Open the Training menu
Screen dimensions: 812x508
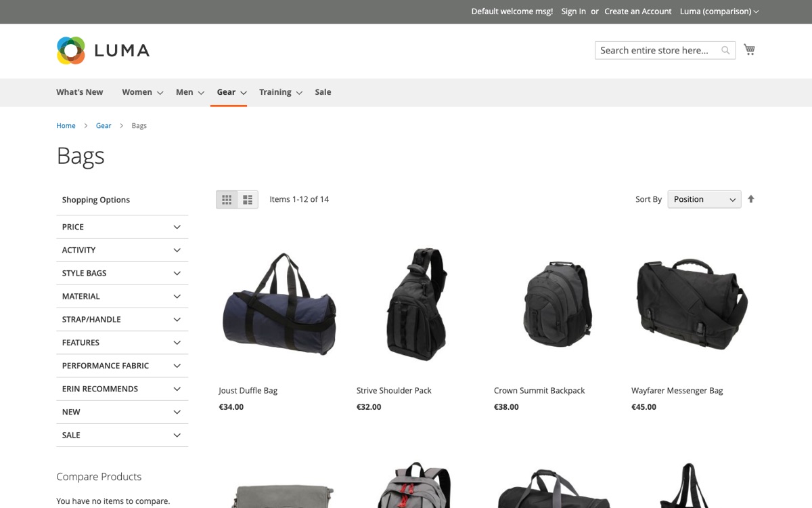click(281, 92)
